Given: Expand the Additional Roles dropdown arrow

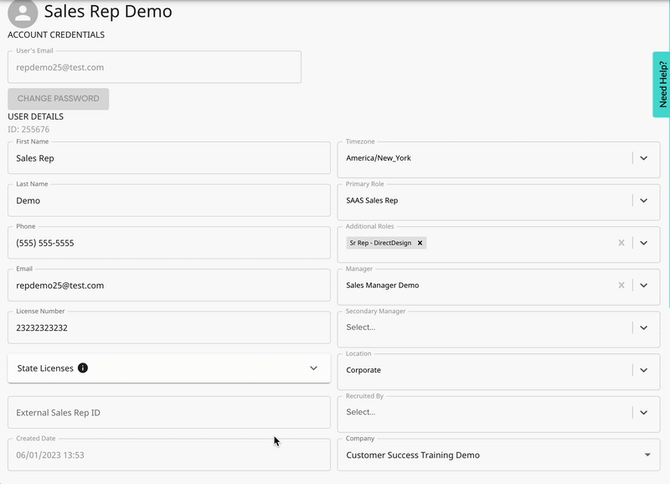Looking at the screenshot, I should point(644,243).
